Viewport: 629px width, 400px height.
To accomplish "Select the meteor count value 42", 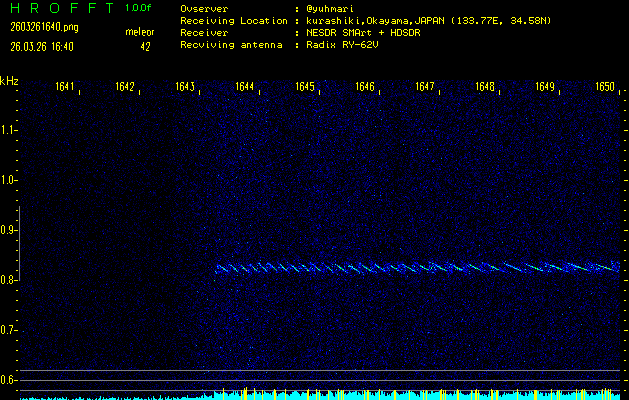I will coord(145,46).
